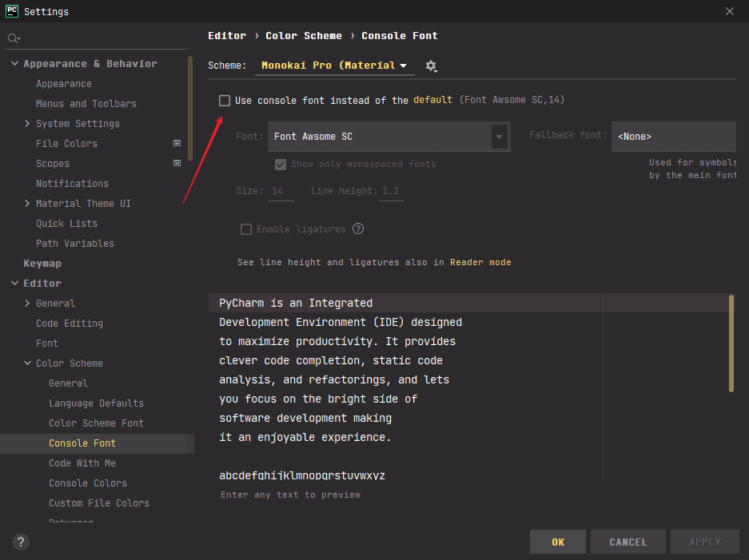Open the Scheme Monokai Pro dropdown
The width and height of the screenshot is (749, 560).
click(x=334, y=66)
